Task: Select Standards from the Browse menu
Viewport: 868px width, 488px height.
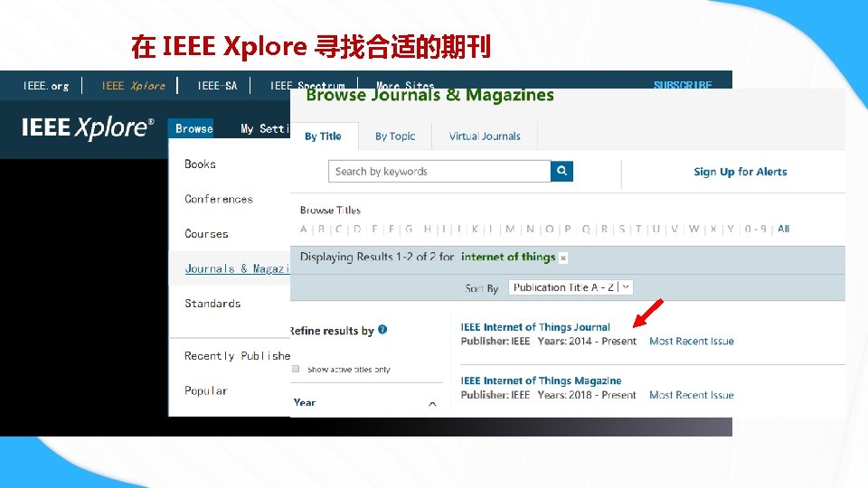Action: tap(212, 304)
